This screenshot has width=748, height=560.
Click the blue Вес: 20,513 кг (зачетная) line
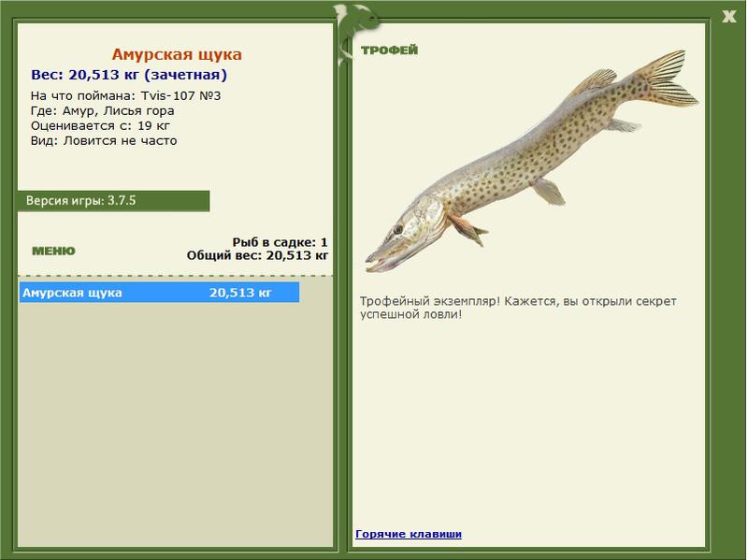(129, 75)
